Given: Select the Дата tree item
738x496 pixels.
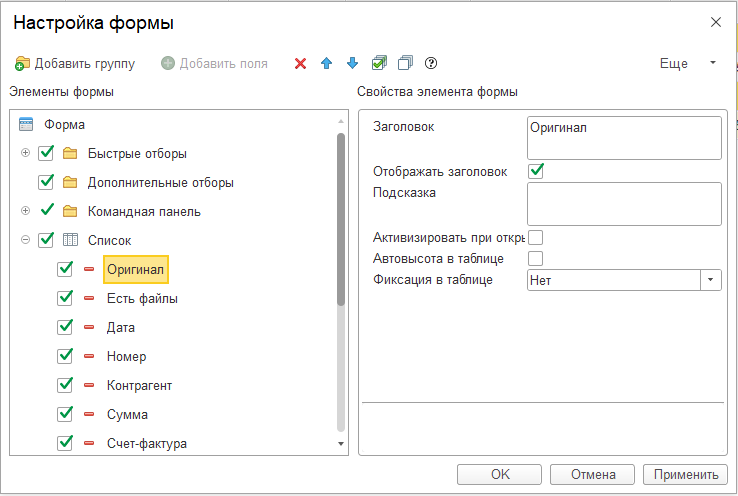Looking at the screenshot, I should pos(120,328).
